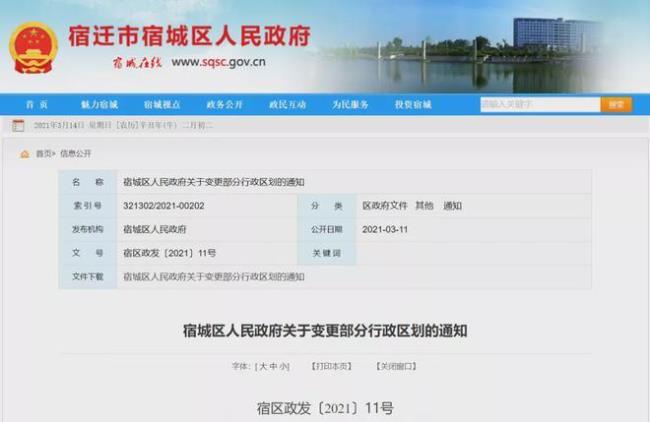Click the calendar icon beside the date
The width and height of the screenshot is (650, 422).
point(18,125)
